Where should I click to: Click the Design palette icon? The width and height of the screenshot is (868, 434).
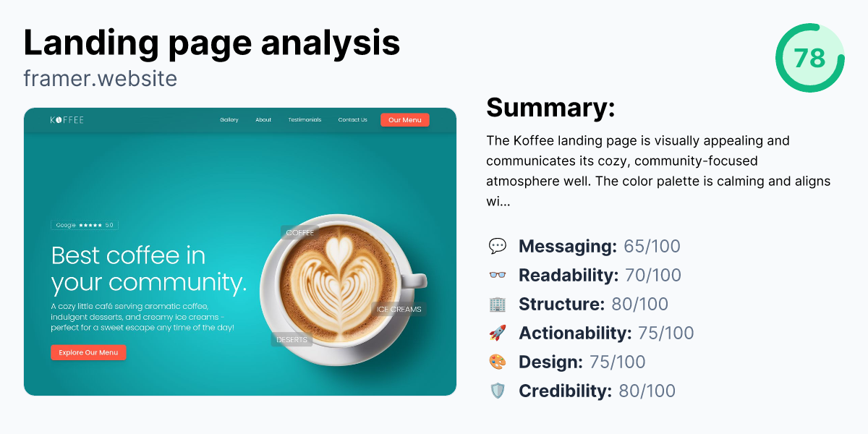(x=498, y=362)
